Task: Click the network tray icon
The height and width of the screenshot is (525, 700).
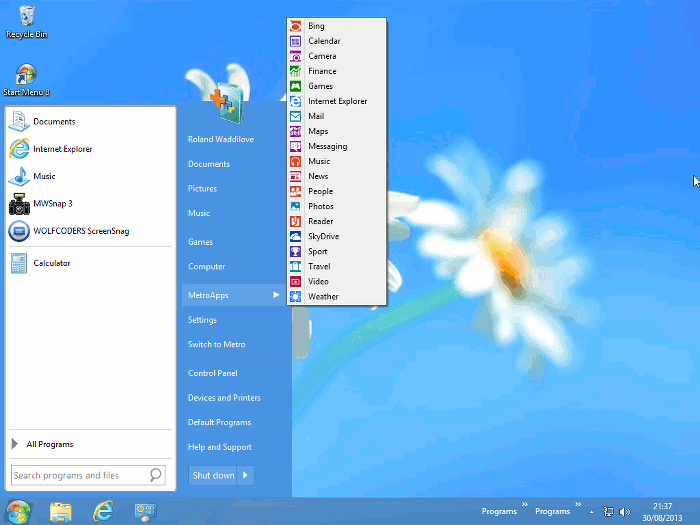Action: (x=608, y=512)
